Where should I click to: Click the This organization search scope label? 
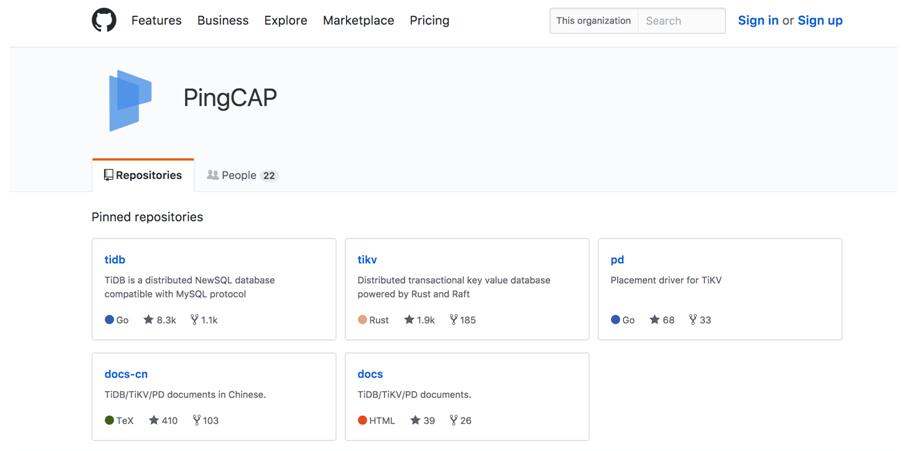click(x=594, y=20)
